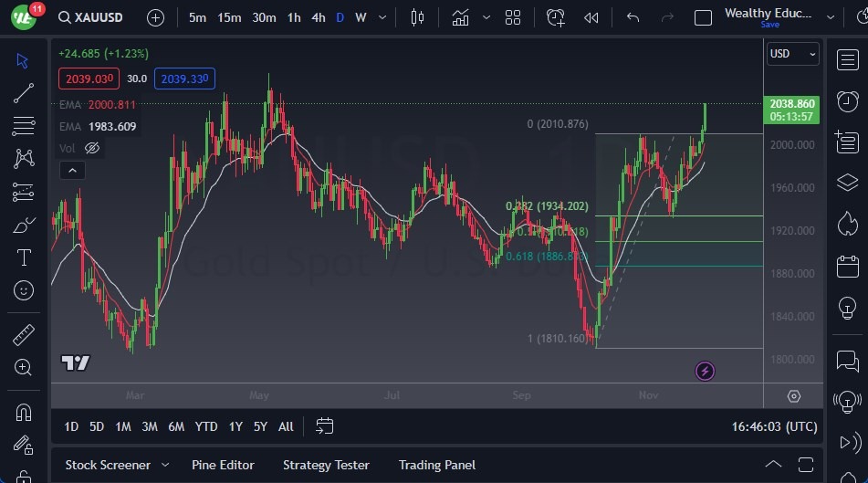This screenshot has width=868, height=483.
Task: Select the weekly W timeframe
Action: 361,17
